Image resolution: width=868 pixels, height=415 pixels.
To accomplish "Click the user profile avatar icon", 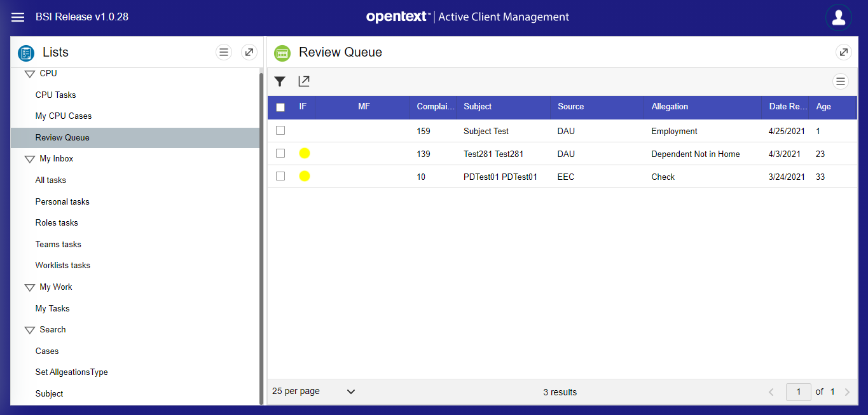I will pyautogui.click(x=838, y=17).
